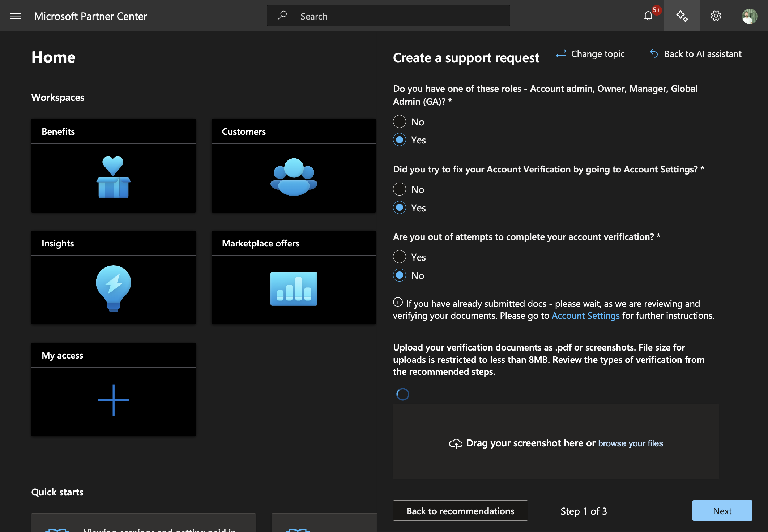
Task: Open the My access workspace title
Action: coord(62,355)
